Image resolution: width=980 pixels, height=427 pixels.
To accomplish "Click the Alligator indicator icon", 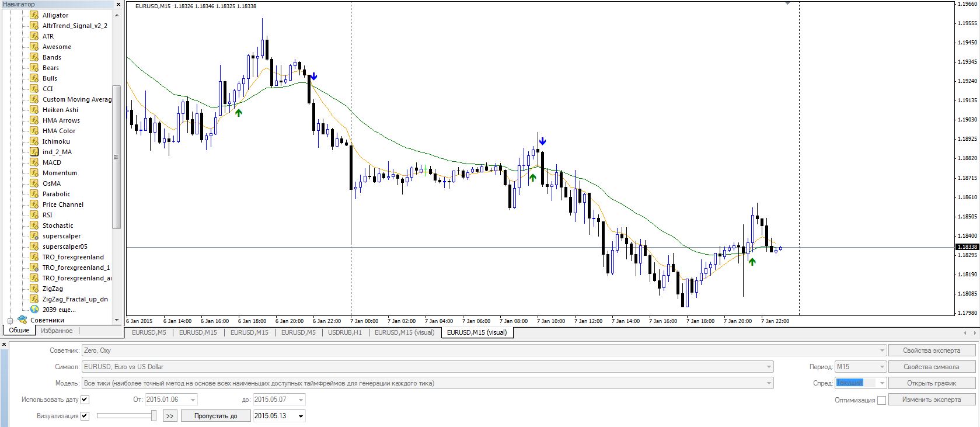I will [34, 15].
